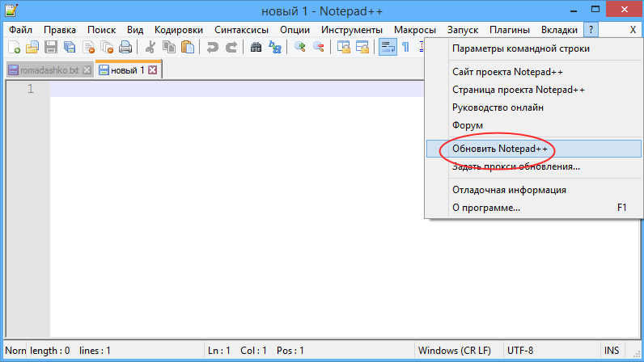The height and width of the screenshot is (362, 644).
Task: Click Synchronize horizontal scrolling icon
Action: tap(362, 47)
